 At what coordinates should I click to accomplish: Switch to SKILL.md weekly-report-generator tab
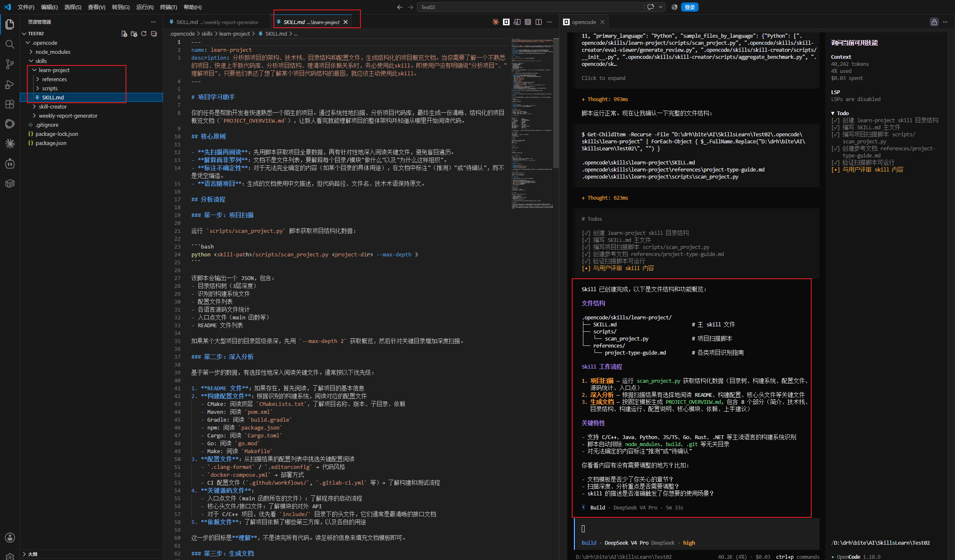coord(217,22)
